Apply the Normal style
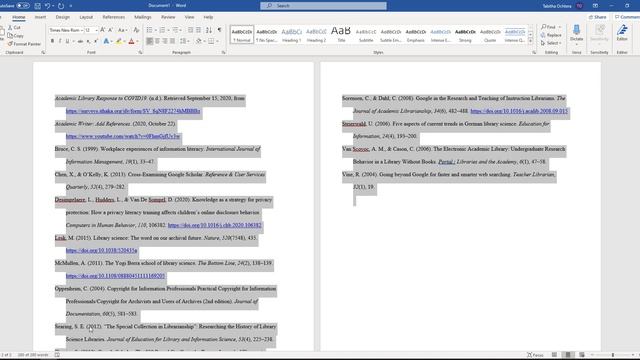This screenshot has width=640, height=360. pyautogui.click(x=242, y=35)
